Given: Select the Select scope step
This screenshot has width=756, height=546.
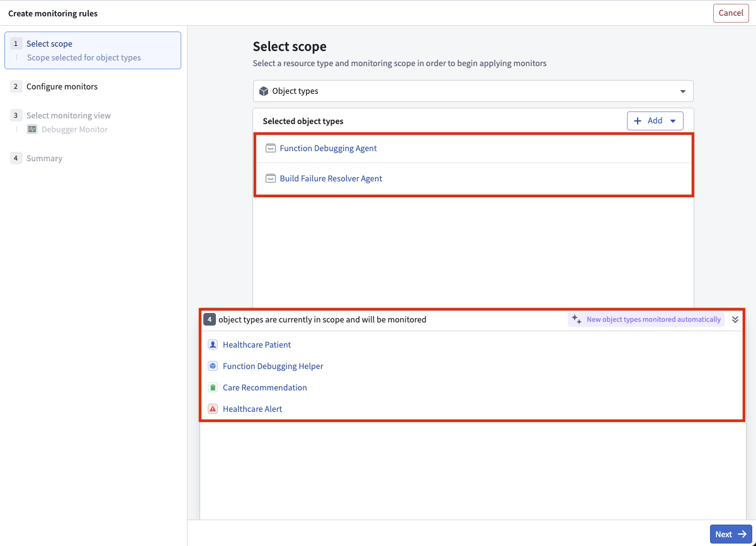Looking at the screenshot, I should coord(49,44).
